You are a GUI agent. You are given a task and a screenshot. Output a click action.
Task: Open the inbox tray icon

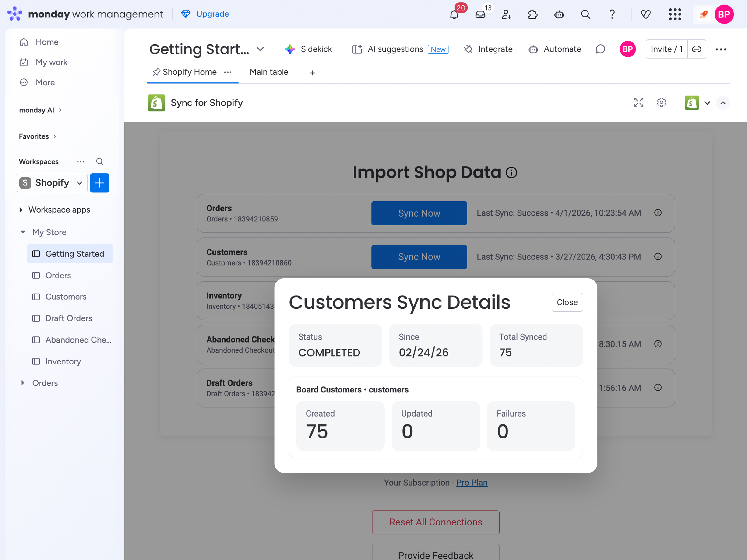(480, 14)
